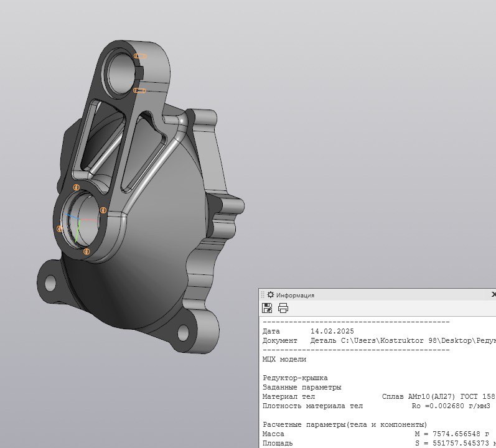Select the lower orange slot marker on top lug

click(139, 91)
